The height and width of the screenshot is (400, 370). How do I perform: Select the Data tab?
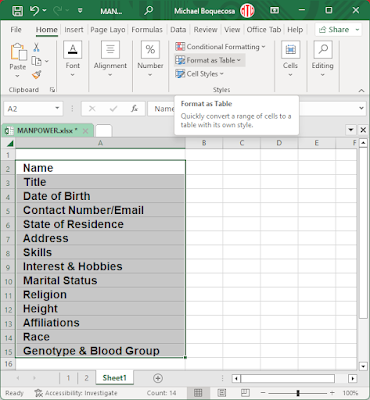[178, 30]
